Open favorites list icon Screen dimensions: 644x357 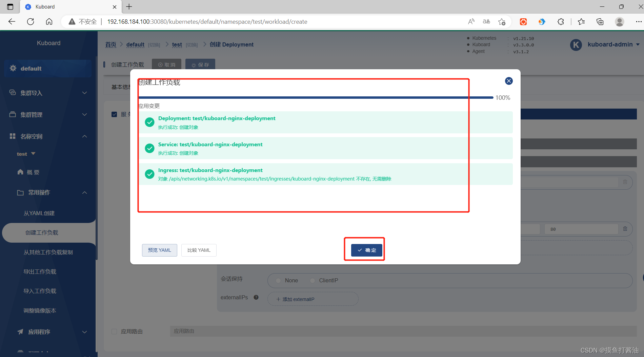581,22
